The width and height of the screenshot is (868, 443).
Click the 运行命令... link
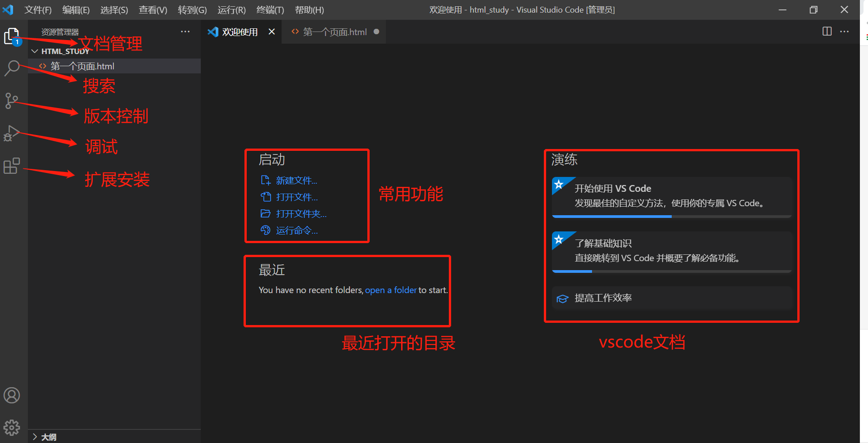click(x=297, y=231)
